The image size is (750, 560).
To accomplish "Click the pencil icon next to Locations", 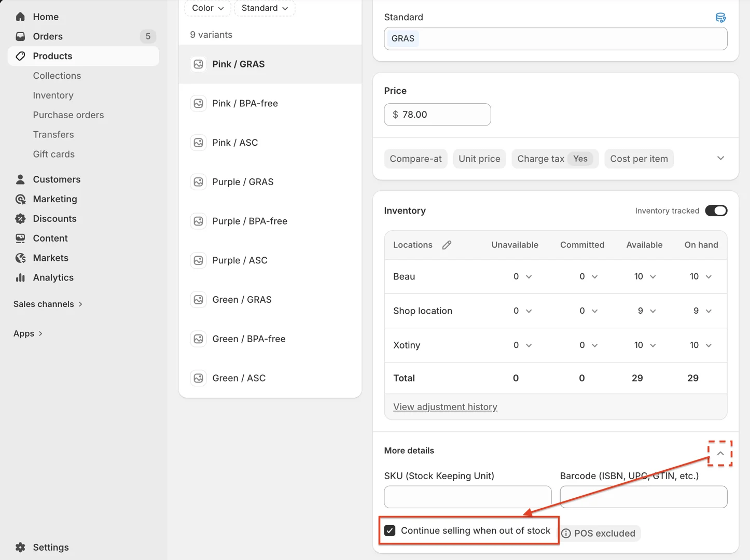I will (447, 245).
